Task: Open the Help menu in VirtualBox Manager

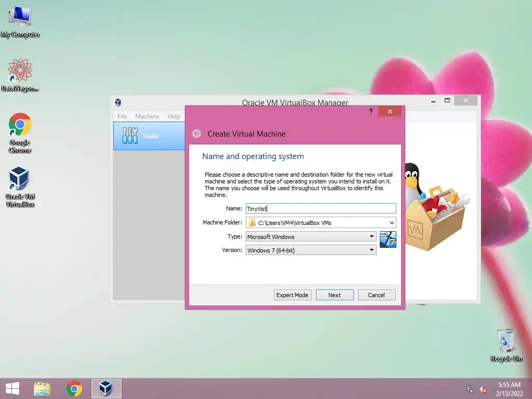Action: (x=174, y=116)
